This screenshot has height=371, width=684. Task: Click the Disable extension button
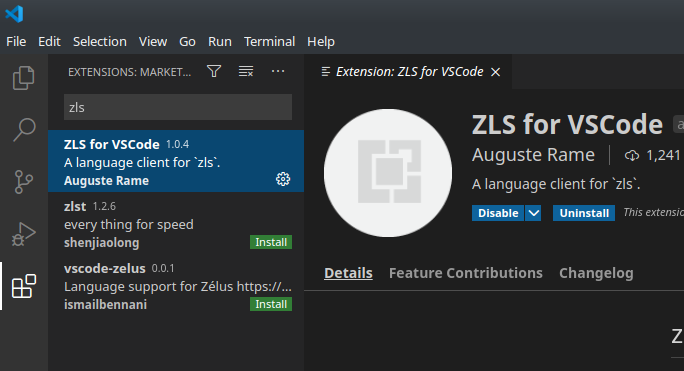tap(498, 213)
